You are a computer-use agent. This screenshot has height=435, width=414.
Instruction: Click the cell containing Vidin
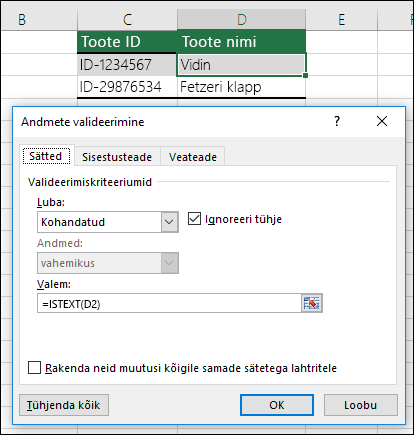tap(241, 65)
